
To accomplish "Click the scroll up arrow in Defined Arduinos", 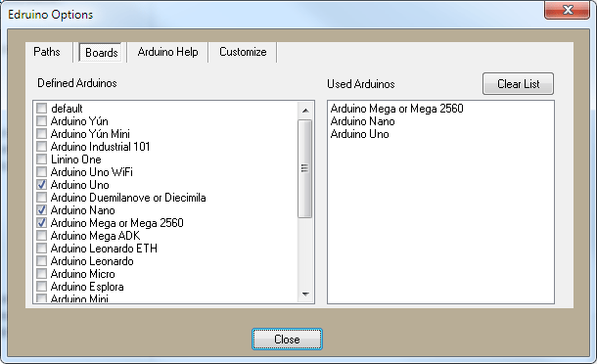I will (305, 111).
